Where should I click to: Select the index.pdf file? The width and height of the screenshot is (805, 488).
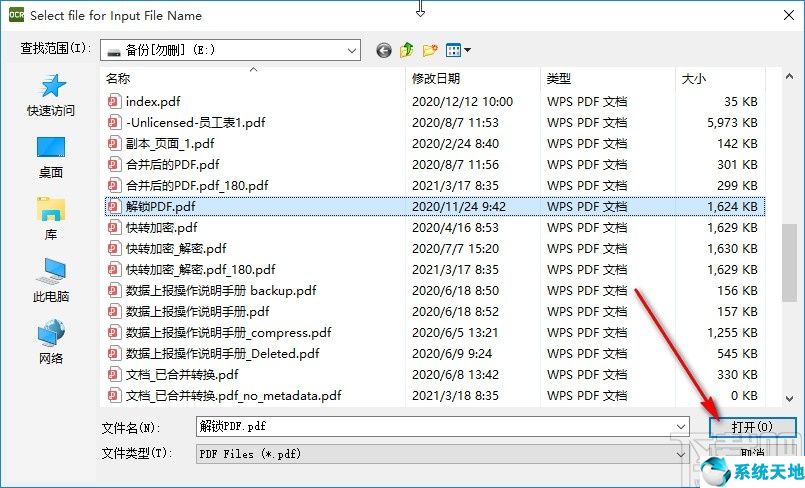coord(153,101)
